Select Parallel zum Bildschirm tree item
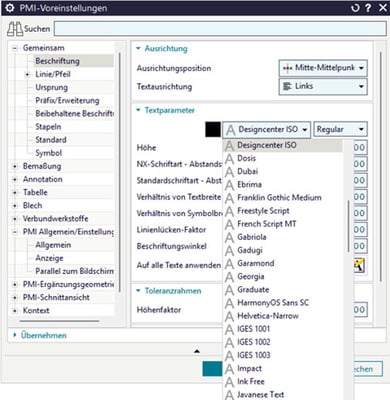Screen dimensions: 390x400 (74, 271)
